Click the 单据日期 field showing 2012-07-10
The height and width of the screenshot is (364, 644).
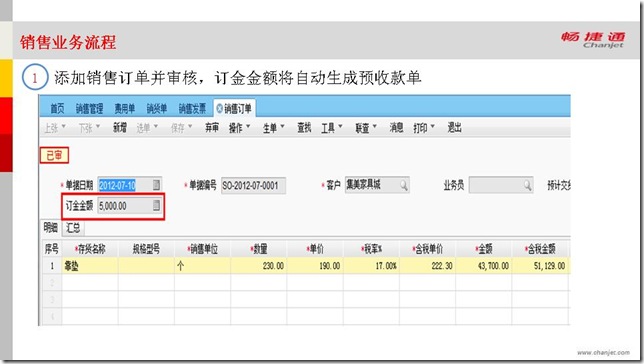[x=130, y=185]
